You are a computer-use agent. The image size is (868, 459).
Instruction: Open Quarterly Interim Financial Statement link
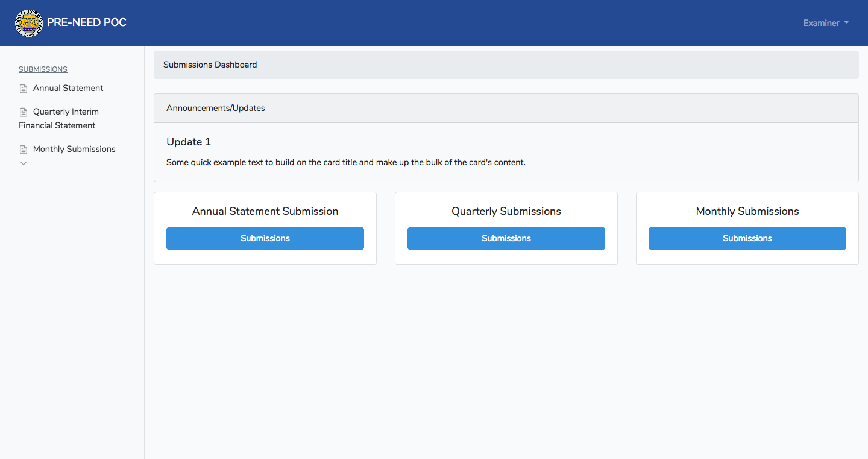click(x=58, y=119)
